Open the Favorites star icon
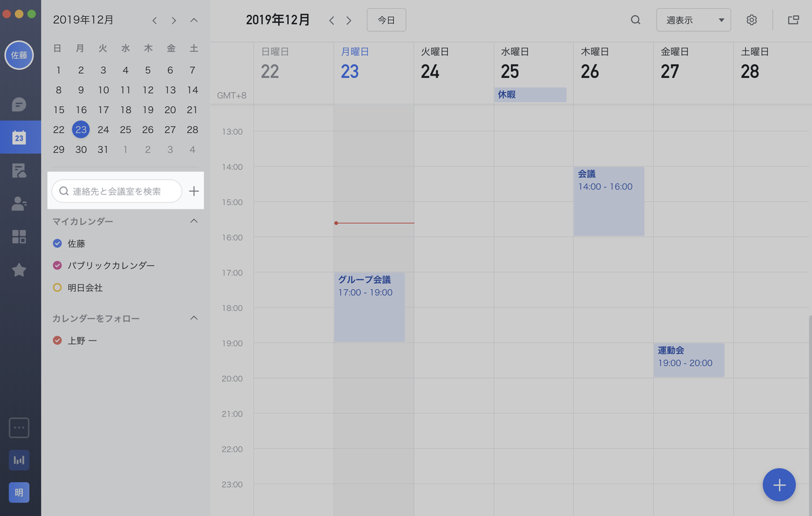Screen dimensions: 812x516 pyautogui.click(x=19, y=270)
